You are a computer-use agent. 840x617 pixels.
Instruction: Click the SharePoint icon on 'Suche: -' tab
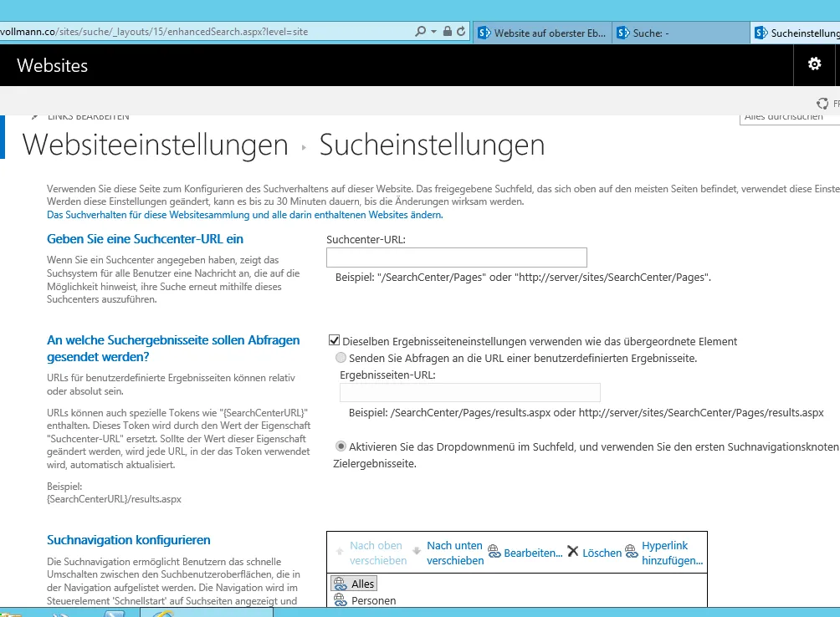[623, 33]
